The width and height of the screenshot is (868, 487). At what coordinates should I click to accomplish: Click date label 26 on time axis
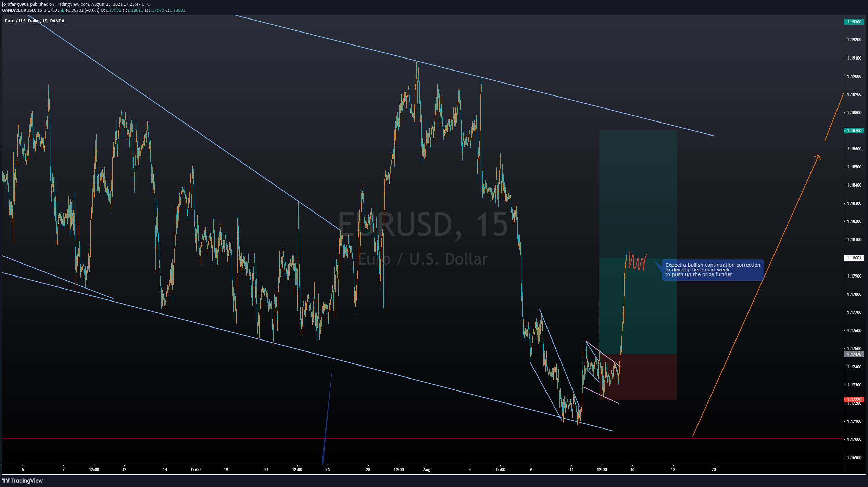coord(328,470)
